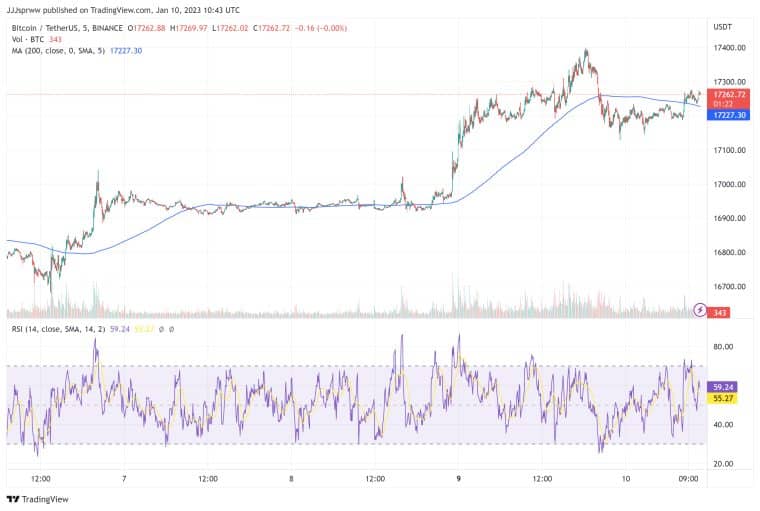Click the 16900.00 price axis value

(x=729, y=218)
